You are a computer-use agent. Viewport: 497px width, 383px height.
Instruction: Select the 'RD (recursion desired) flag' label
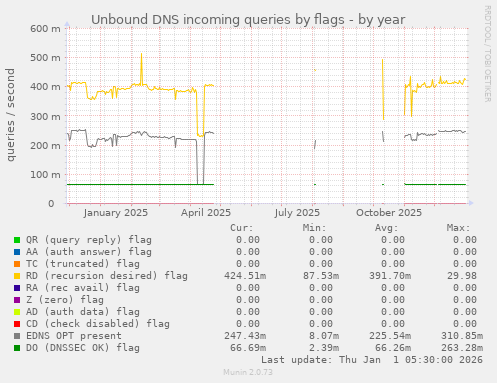(x=107, y=276)
